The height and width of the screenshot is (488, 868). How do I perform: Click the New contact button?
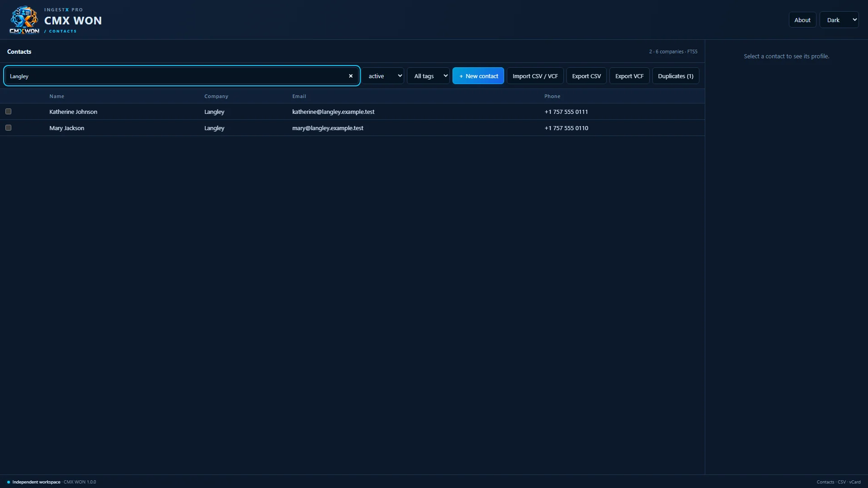pyautogui.click(x=478, y=76)
